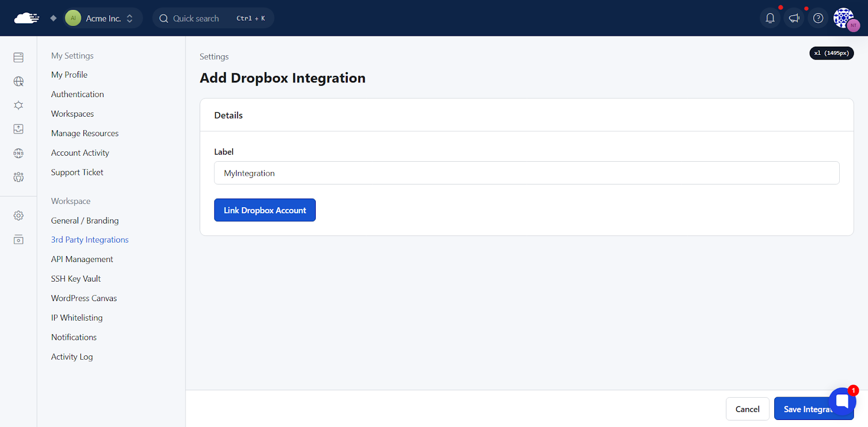Image resolution: width=868 pixels, height=427 pixels.
Task: Click the Cancel button
Action: [747, 409]
